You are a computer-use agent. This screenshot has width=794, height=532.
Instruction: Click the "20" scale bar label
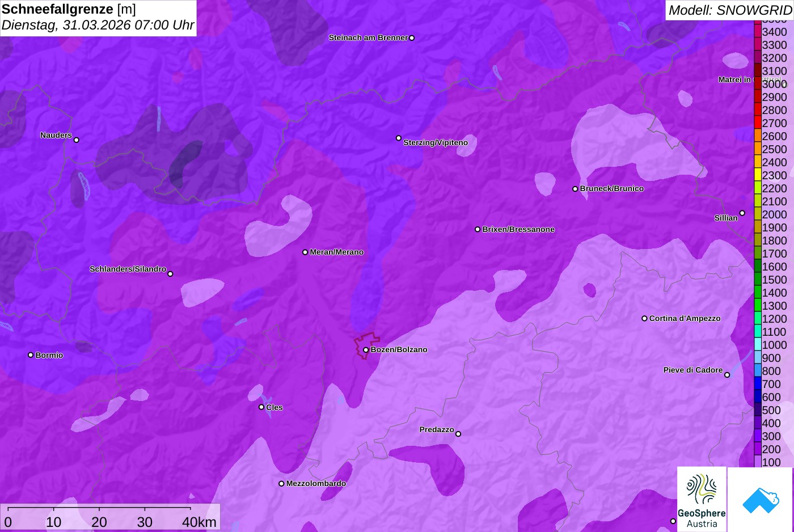pyautogui.click(x=99, y=522)
